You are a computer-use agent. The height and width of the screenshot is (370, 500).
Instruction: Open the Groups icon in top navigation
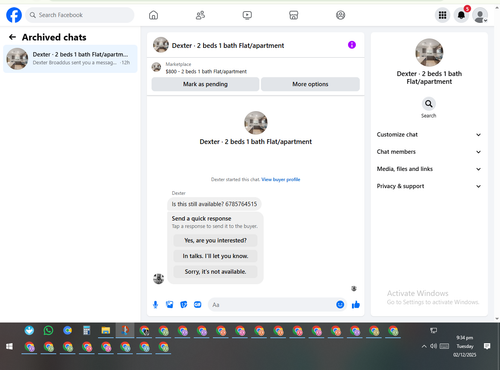(x=340, y=15)
